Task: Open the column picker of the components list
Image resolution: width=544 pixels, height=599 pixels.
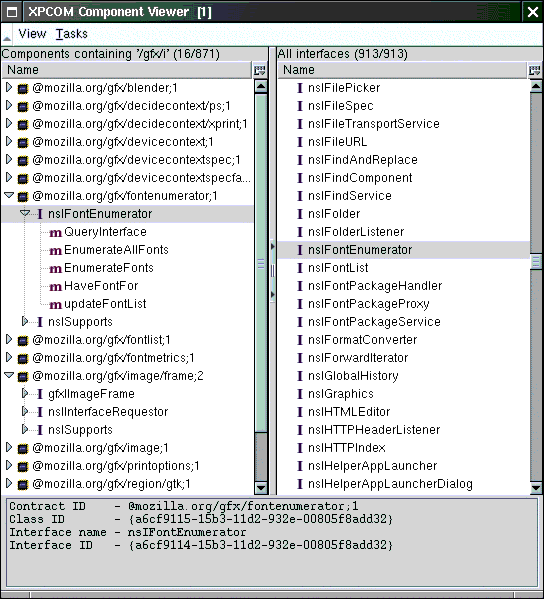Action: click(x=260, y=70)
